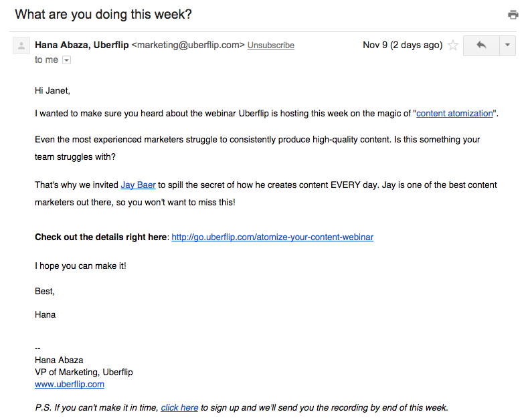Follow the Jay Baer hyperlink
This screenshot has width=532, height=418.
[138, 185]
